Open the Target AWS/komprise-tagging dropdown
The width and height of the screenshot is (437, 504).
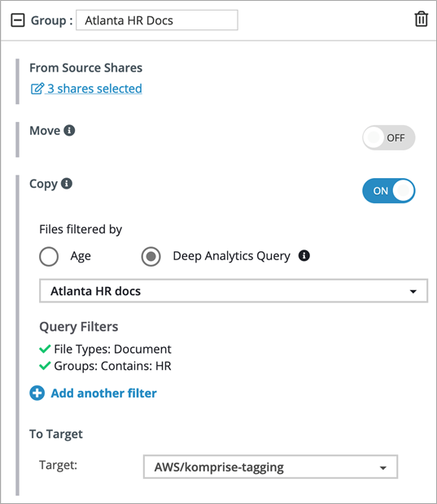270,467
